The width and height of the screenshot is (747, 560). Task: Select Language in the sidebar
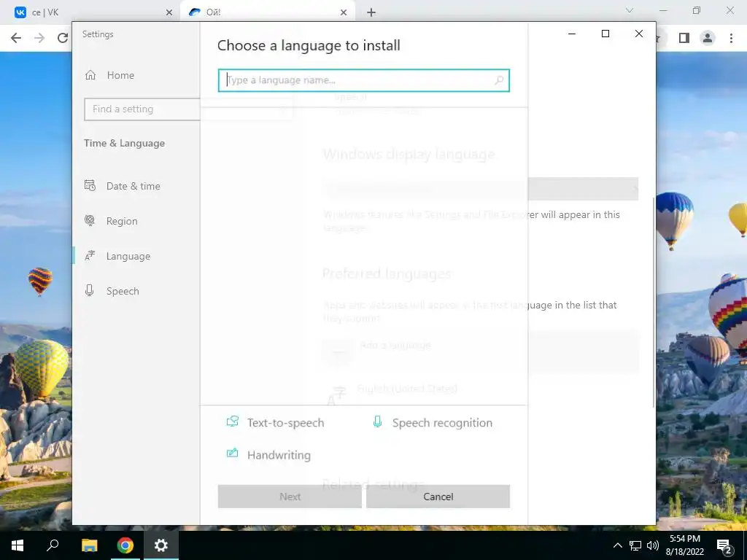coord(128,256)
